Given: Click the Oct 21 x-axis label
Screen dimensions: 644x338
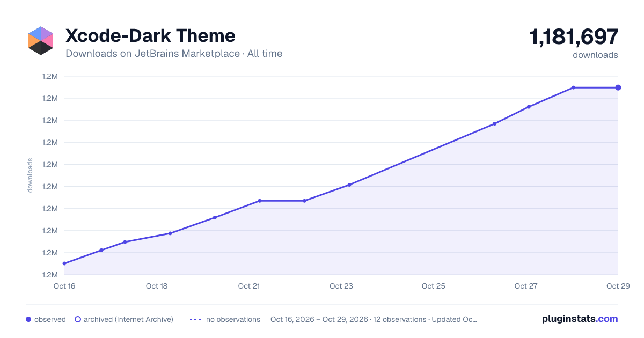Looking at the screenshot, I should (x=249, y=286).
